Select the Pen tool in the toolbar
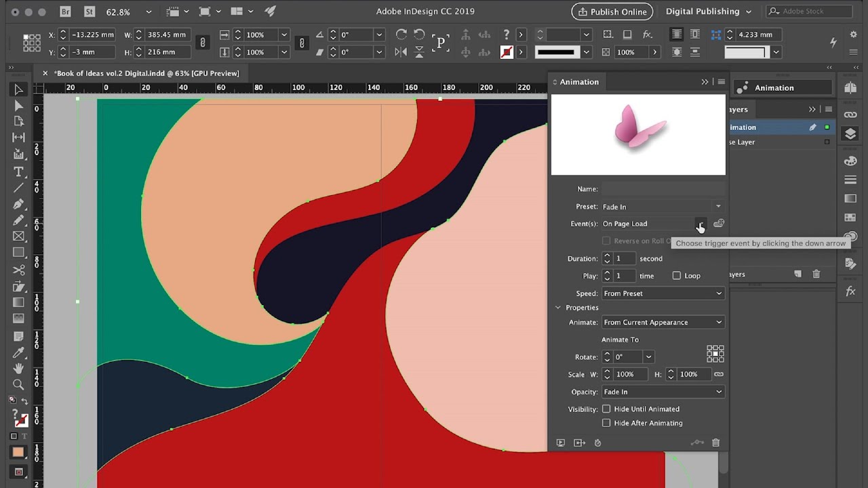The height and width of the screenshot is (488, 868). 18,204
